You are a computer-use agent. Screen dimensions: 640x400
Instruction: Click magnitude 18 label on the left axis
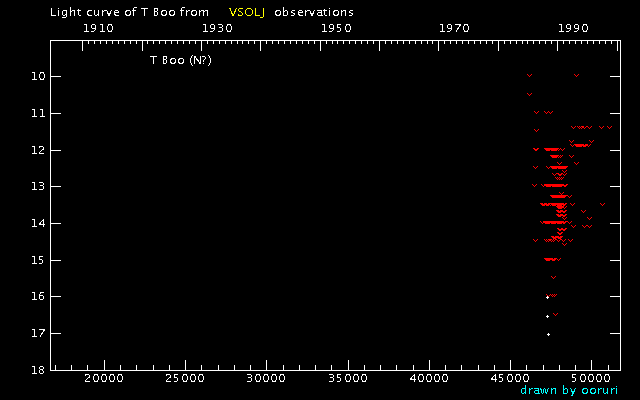pos(34,370)
